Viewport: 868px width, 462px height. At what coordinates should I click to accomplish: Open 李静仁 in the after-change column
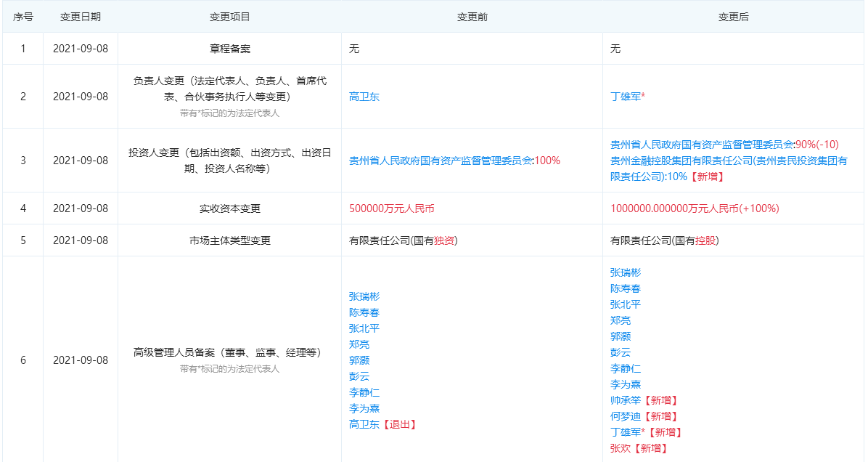coord(625,369)
